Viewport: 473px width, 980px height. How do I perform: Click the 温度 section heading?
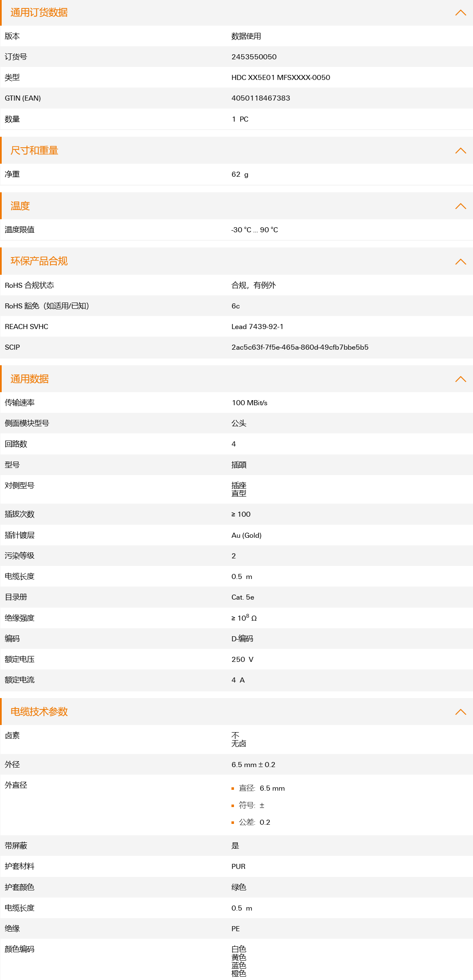(x=20, y=206)
